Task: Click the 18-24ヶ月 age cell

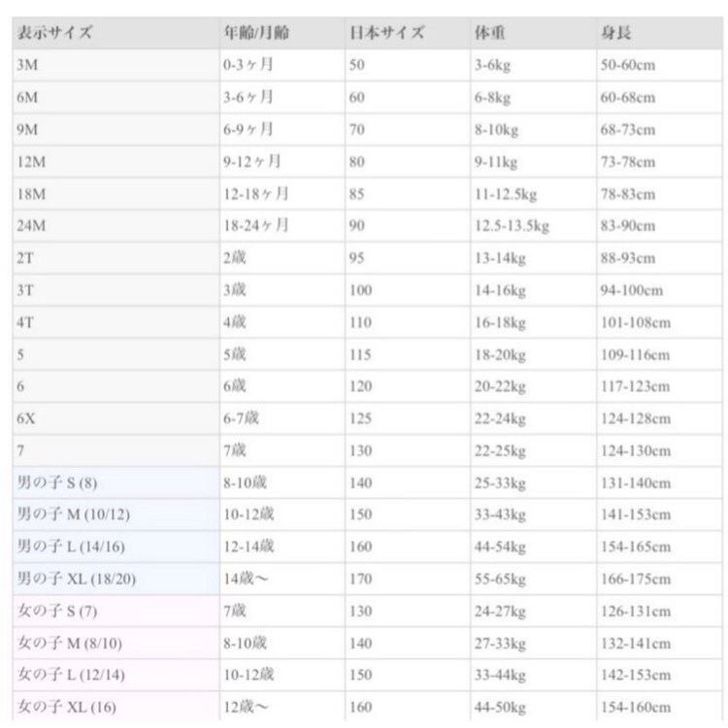Action: click(256, 226)
